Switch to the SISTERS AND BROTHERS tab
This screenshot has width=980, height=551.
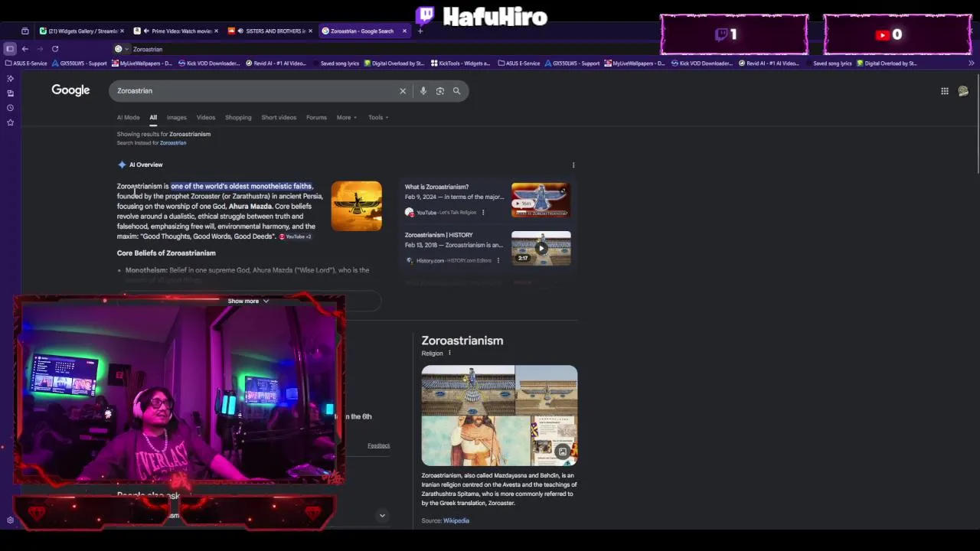coord(271,31)
